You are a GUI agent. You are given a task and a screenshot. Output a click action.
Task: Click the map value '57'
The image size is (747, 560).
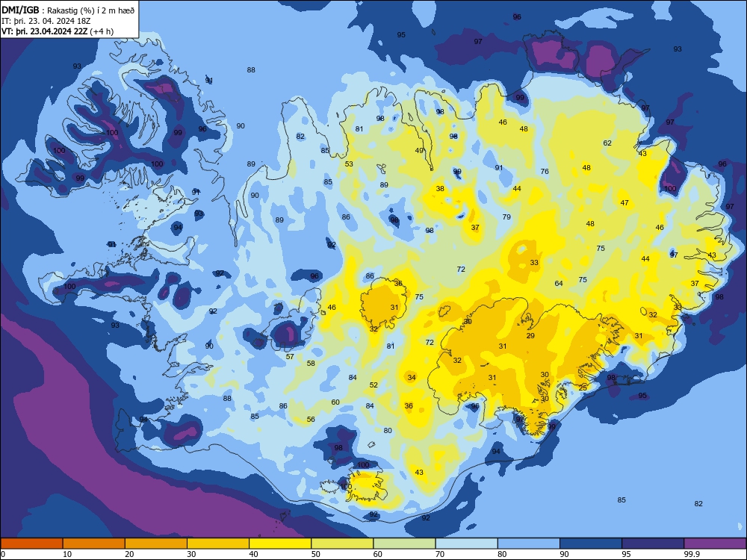(290, 356)
